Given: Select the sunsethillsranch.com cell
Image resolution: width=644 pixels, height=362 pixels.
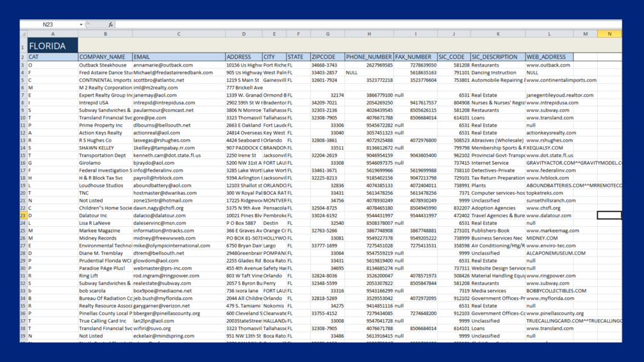Looking at the screenshot, I should (549, 201).
